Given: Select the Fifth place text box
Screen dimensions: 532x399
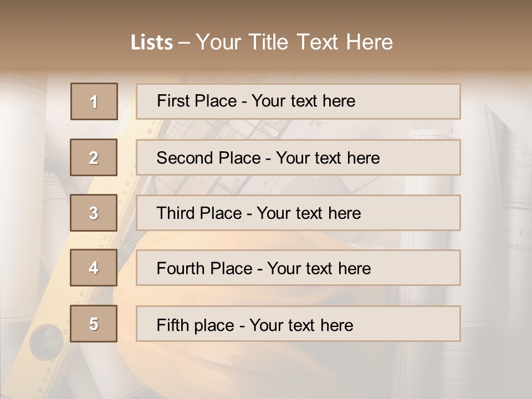Looking at the screenshot, I should (x=298, y=324).
